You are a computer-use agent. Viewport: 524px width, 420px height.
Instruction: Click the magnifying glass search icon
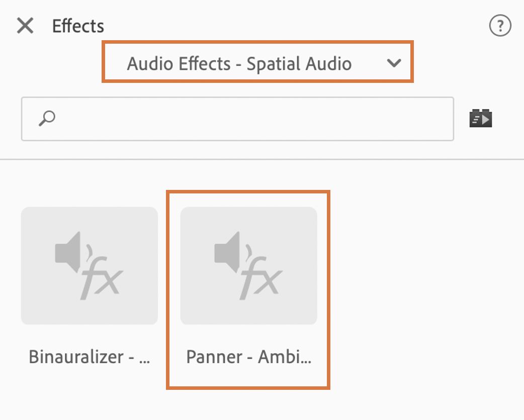coord(47,119)
